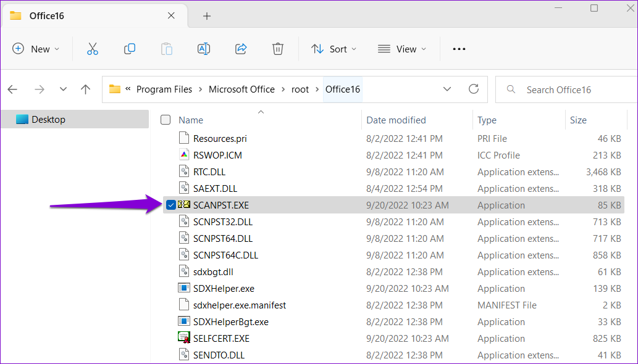Toggle the select-all checkbox above the file list
This screenshot has height=364, width=638.
pos(166,120)
